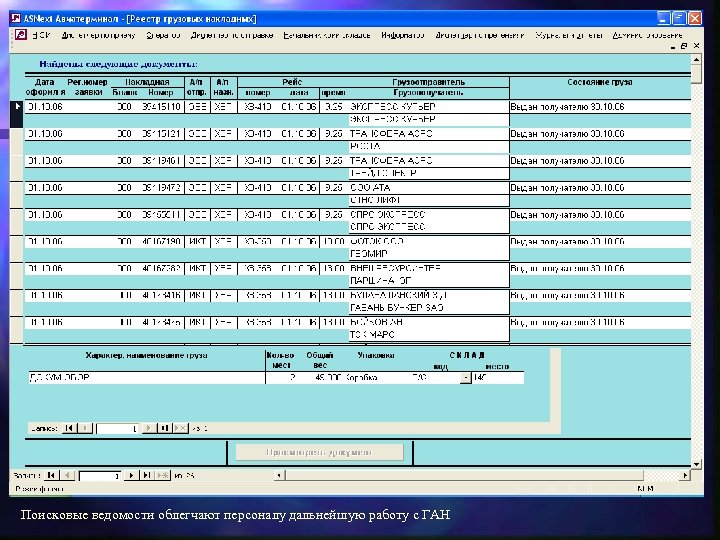The width and height of the screenshot is (720, 540).
Task: Go to next record in main form navigator
Action: [131, 475]
